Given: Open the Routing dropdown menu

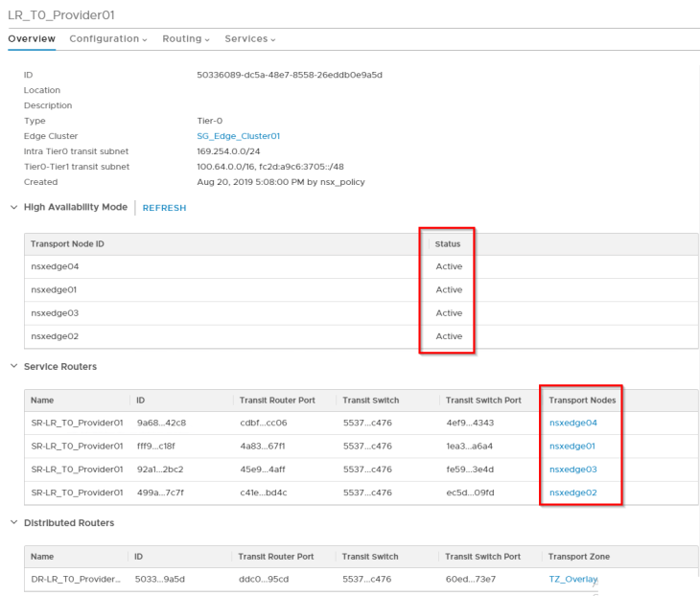Looking at the screenshot, I should [186, 38].
